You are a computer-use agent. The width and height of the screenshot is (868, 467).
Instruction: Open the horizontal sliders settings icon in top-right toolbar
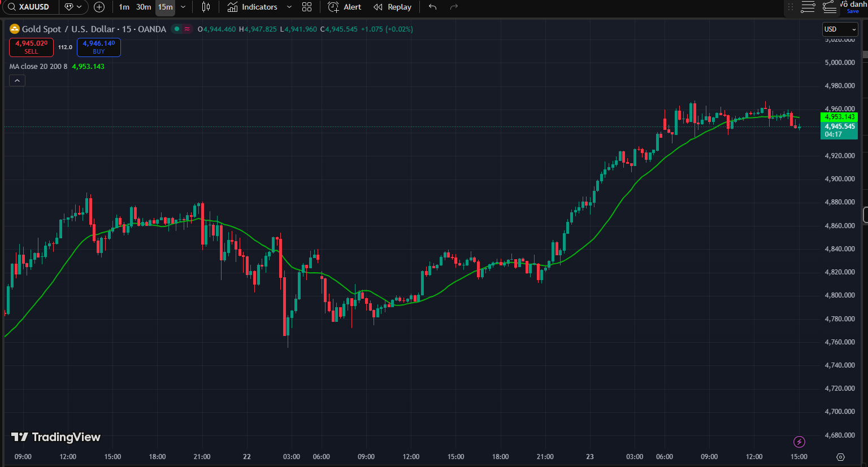pos(808,7)
